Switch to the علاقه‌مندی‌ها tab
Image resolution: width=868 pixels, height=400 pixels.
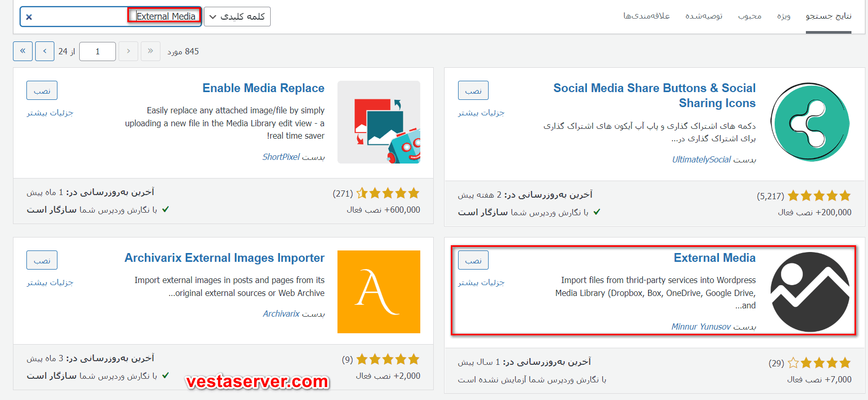click(x=646, y=16)
